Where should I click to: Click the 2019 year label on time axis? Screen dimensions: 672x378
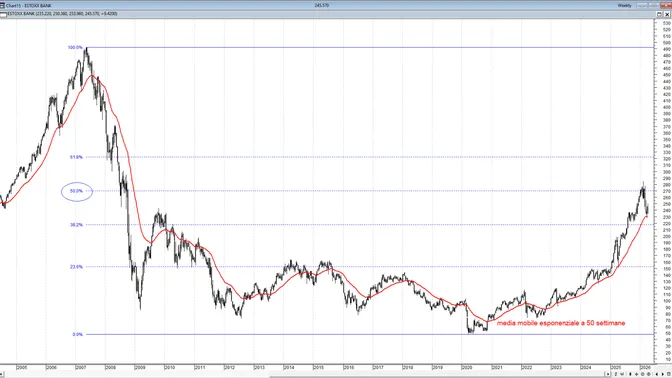click(437, 367)
